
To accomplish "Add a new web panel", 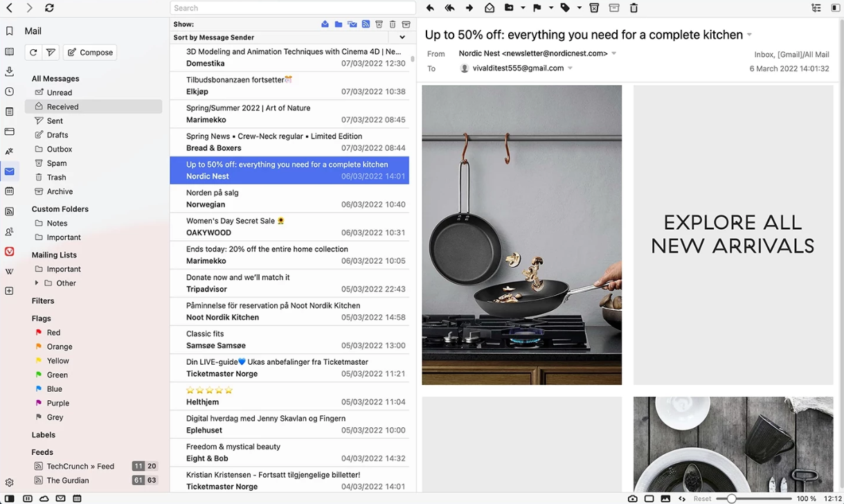I will coord(9,291).
